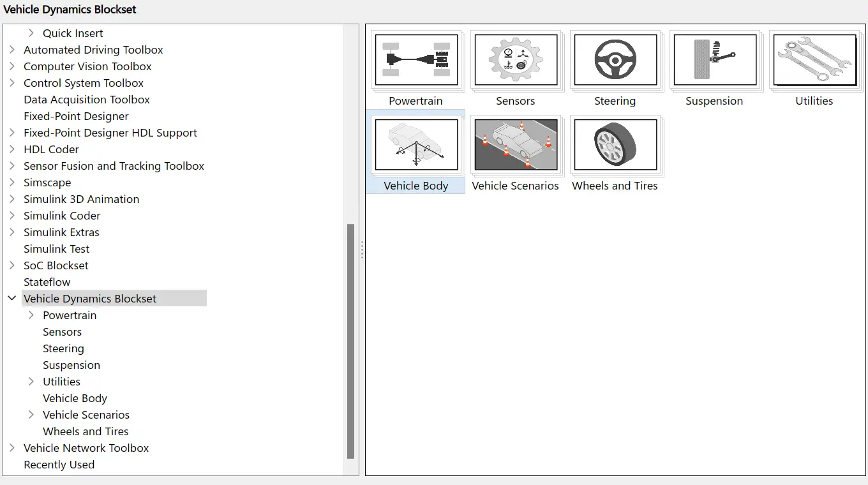The width and height of the screenshot is (868, 485).
Task: Select Steering in the tree
Action: [63, 348]
